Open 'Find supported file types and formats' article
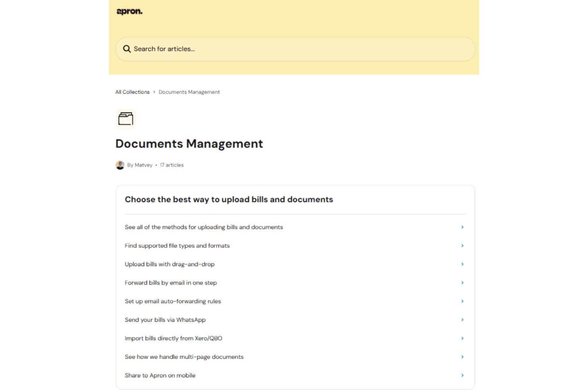Image resolution: width=588 pixels, height=392 pixels. click(295, 246)
